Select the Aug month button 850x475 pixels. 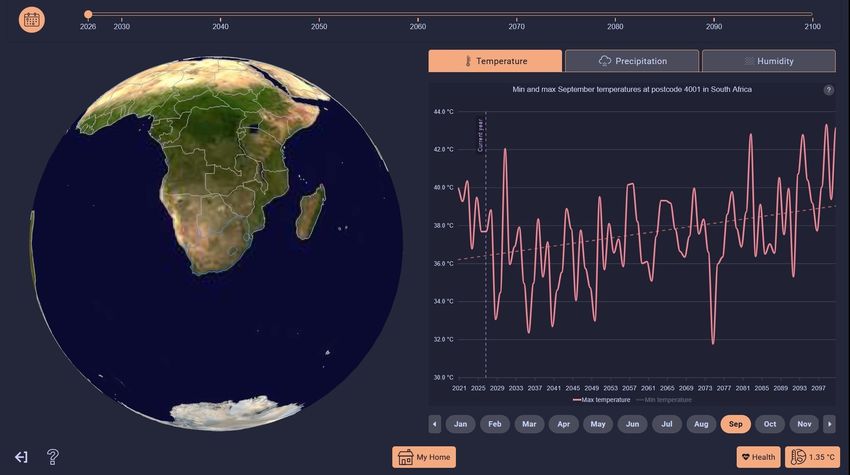click(x=701, y=424)
